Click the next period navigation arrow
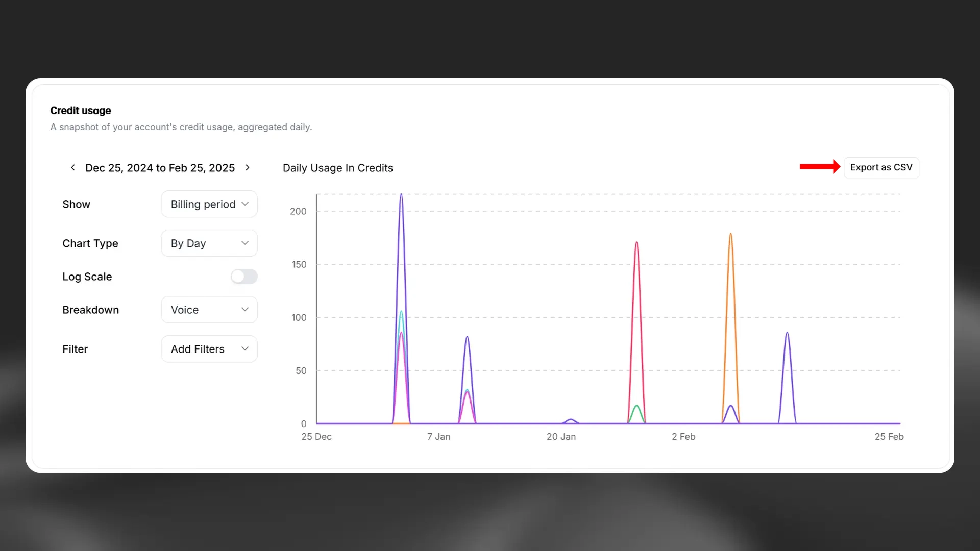 pyautogui.click(x=248, y=167)
